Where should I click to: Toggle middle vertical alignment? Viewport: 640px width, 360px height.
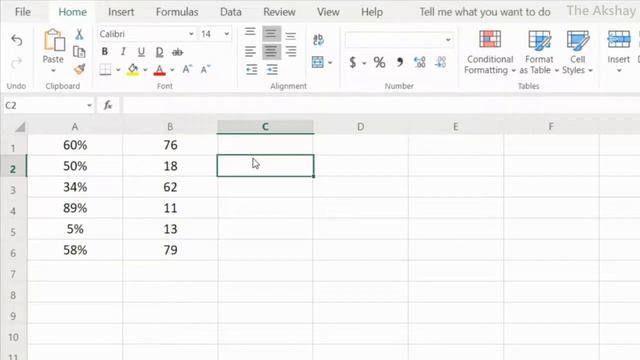[x=271, y=34]
